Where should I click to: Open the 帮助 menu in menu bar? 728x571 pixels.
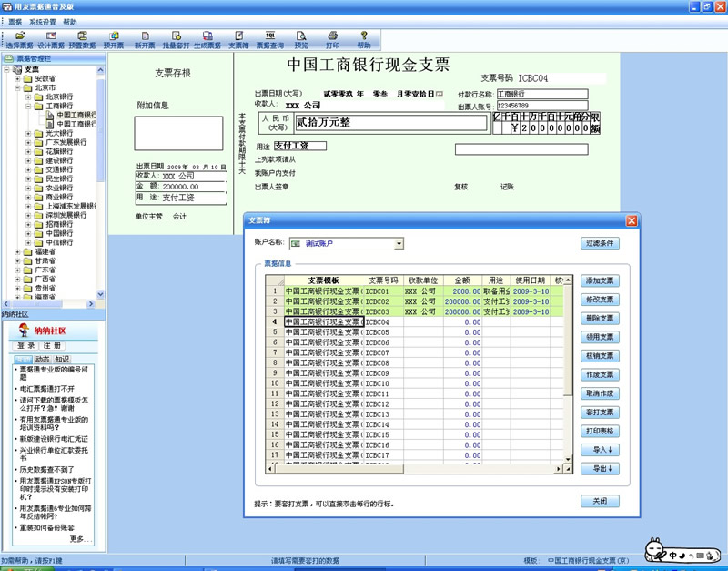pos(70,22)
